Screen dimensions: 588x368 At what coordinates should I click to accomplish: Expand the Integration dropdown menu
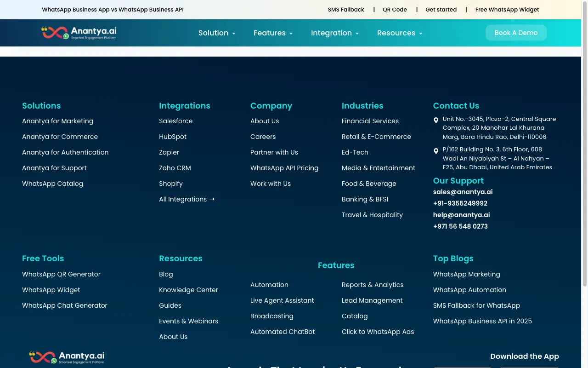335,33
